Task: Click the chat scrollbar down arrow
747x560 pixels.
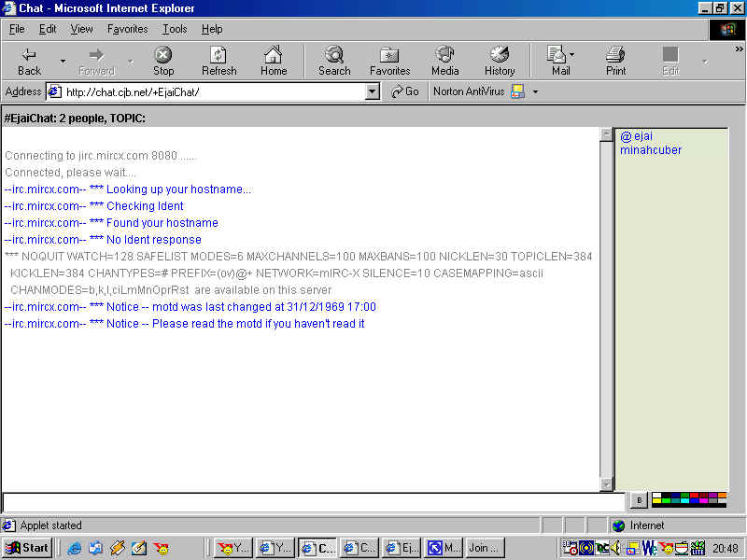Action: [606, 484]
